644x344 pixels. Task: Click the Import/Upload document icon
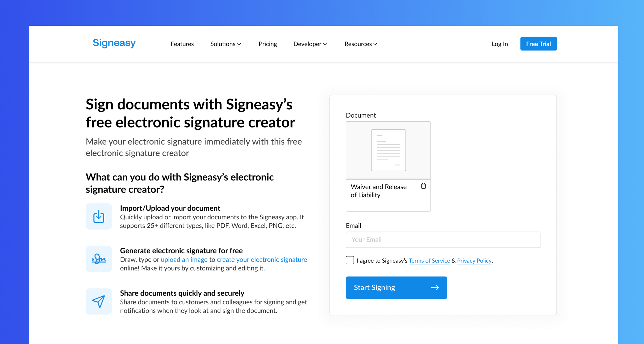point(99,216)
